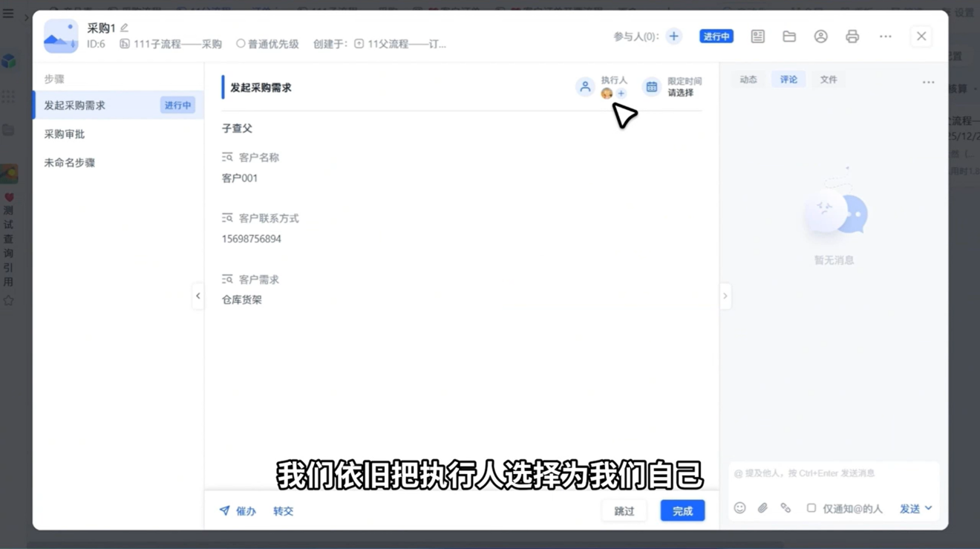Choose a deadline via 请选择

pyautogui.click(x=680, y=93)
